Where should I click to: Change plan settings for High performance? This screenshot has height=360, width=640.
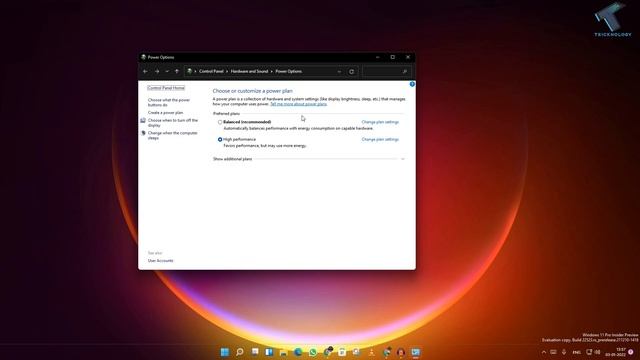380,140
